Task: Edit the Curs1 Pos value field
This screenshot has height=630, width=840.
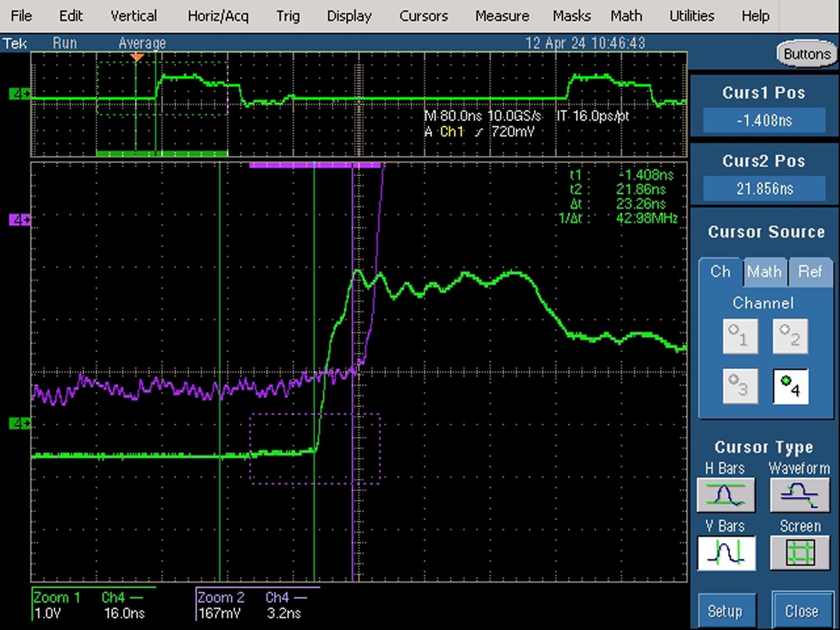Action: (x=764, y=121)
